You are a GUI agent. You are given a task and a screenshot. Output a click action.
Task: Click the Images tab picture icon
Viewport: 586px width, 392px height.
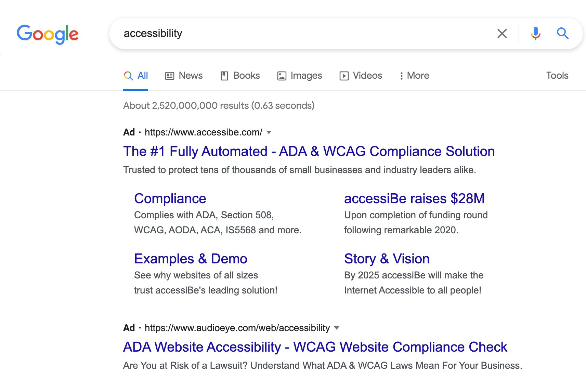(282, 76)
